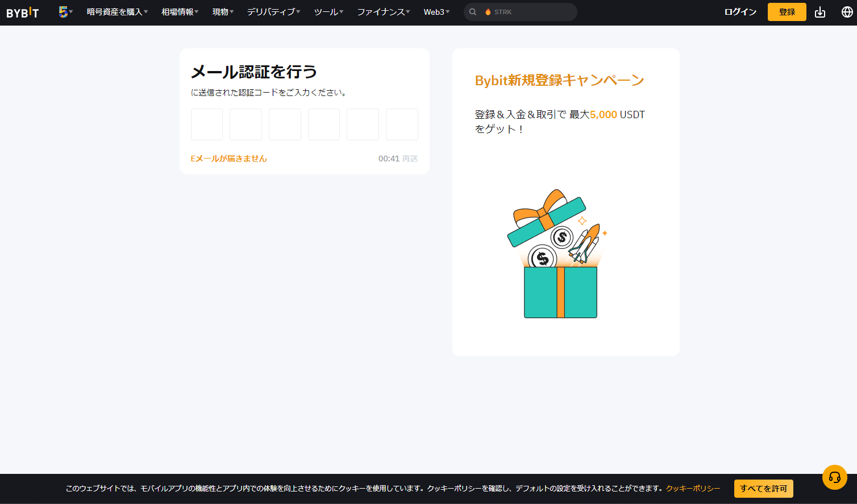Click the download app icon
The width and height of the screenshot is (857, 504).
coord(819,12)
